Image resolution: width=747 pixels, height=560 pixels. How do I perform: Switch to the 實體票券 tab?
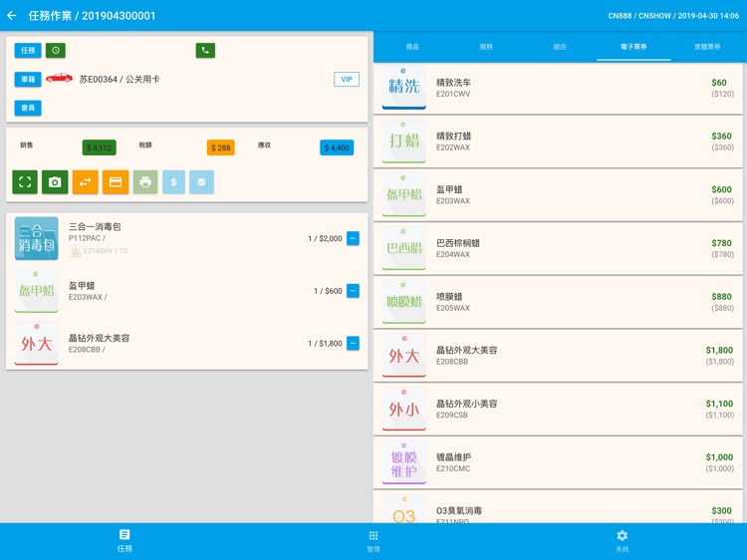pos(707,47)
